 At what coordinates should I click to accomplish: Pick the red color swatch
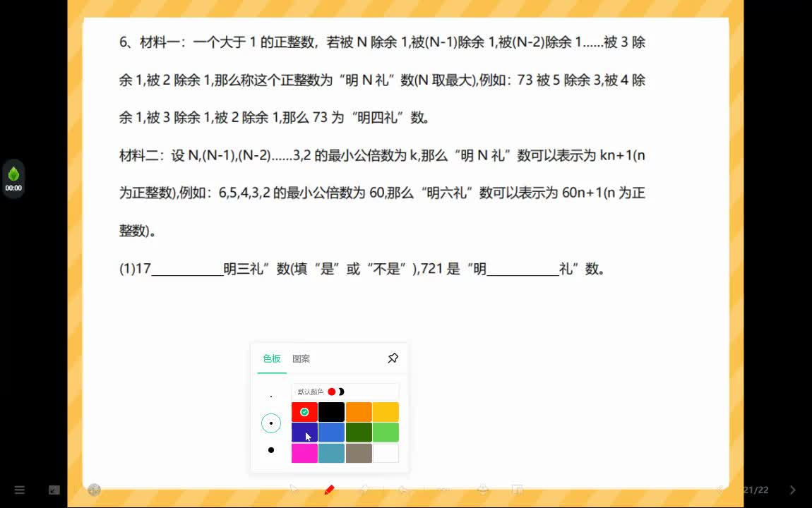pos(304,412)
